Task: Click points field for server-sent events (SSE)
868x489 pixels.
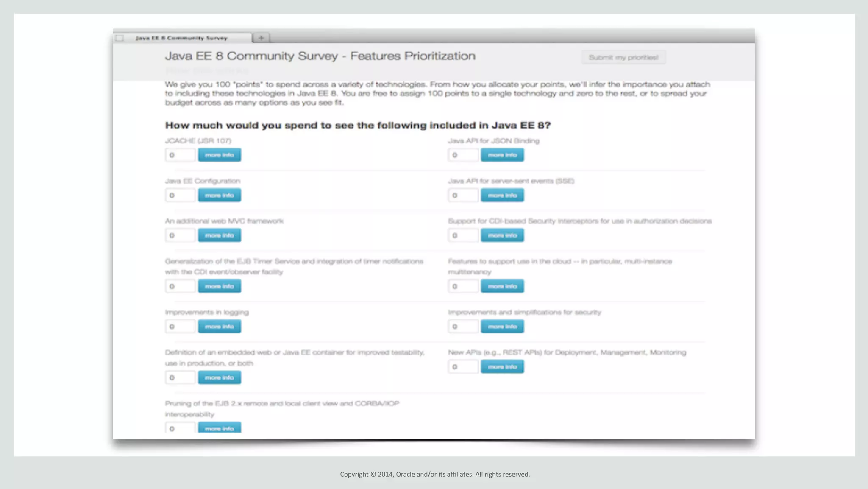Action: pos(463,195)
